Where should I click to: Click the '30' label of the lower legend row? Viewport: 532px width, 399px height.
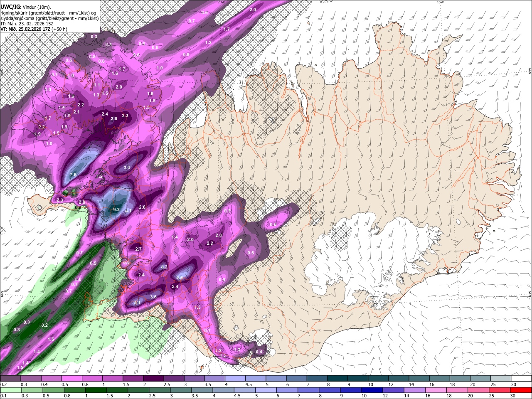tap(514, 396)
